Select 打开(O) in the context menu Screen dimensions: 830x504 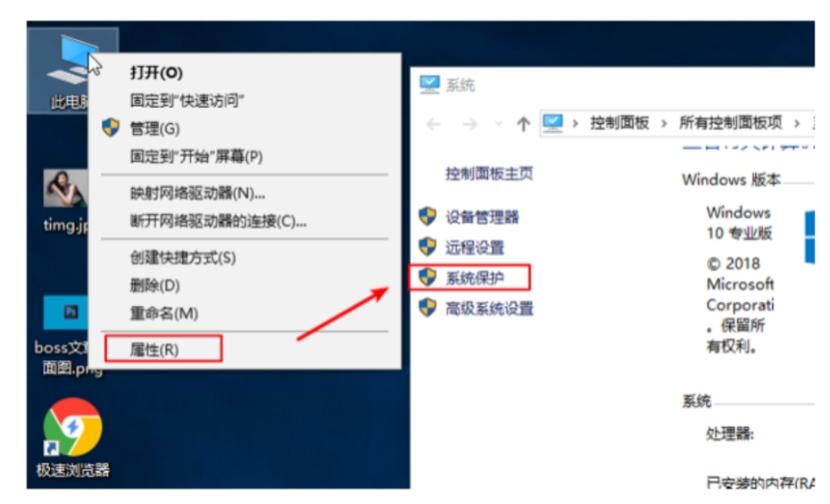coord(156,72)
